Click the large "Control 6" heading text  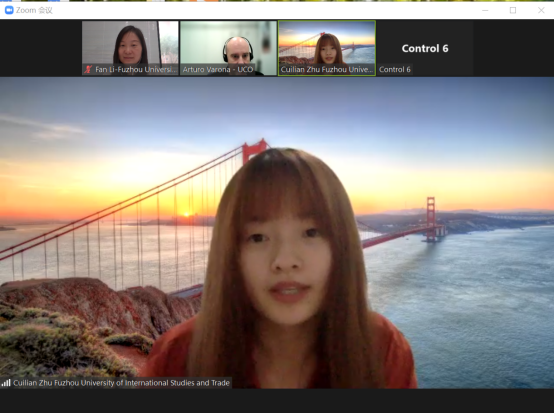pos(425,48)
